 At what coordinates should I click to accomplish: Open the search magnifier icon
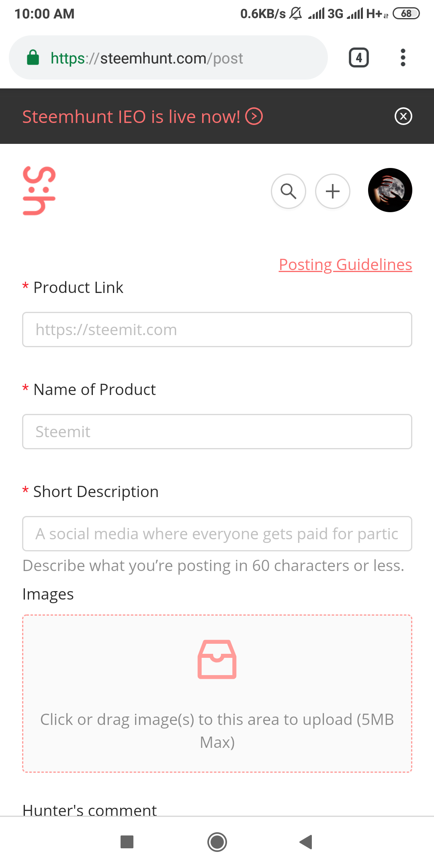[x=289, y=191]
